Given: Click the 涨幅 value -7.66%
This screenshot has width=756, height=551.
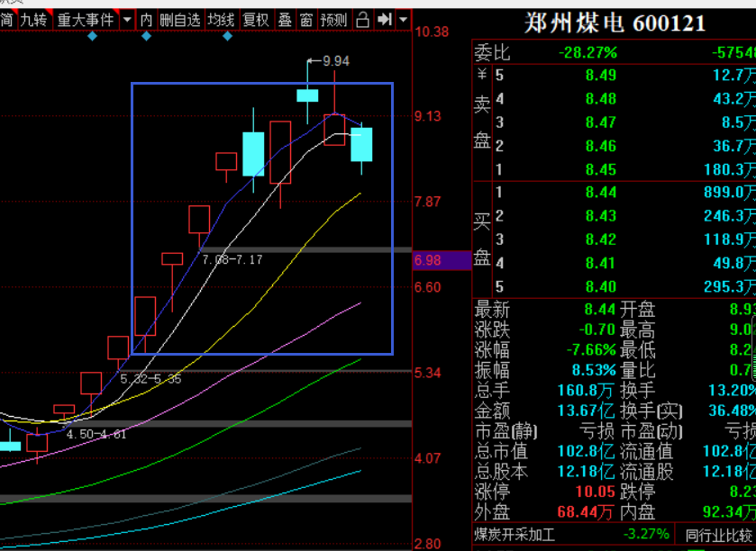Looking at the screenshot, I should [x=592, y=349].
